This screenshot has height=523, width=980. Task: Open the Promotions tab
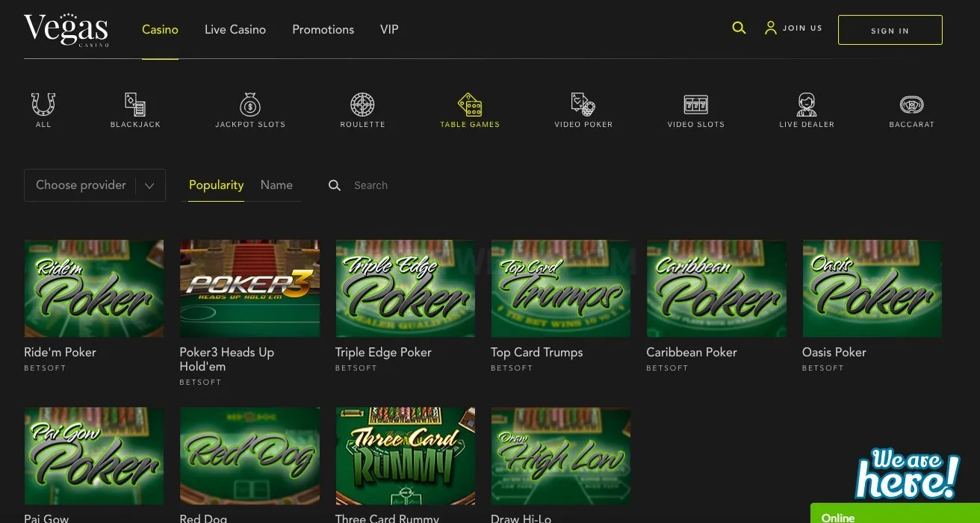click(x=323, y=30)
